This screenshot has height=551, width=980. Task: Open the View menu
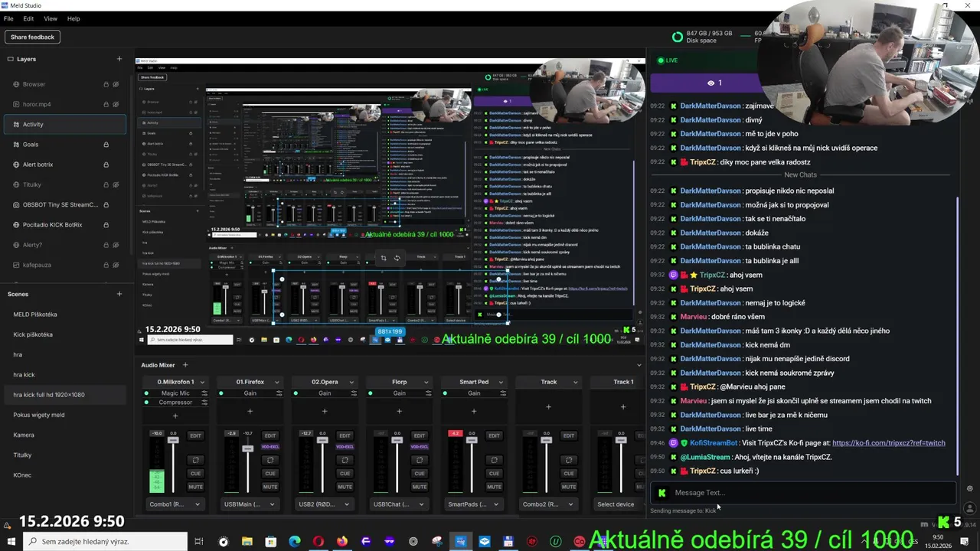coord(51,18)
